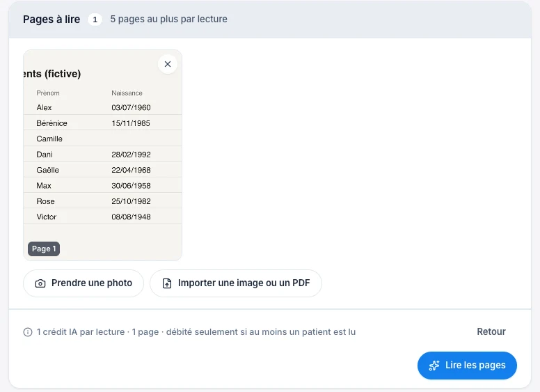Click the Prénom column header

coord(48,93)
